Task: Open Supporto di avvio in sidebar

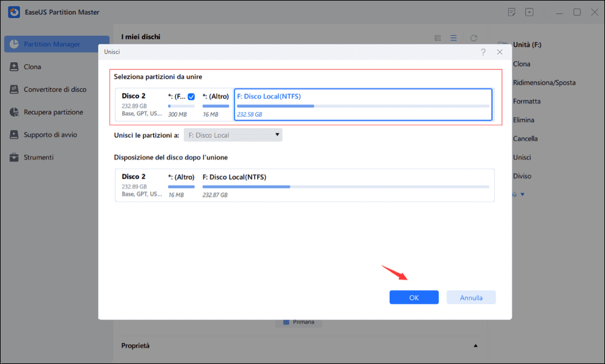Action: (50, 135)
